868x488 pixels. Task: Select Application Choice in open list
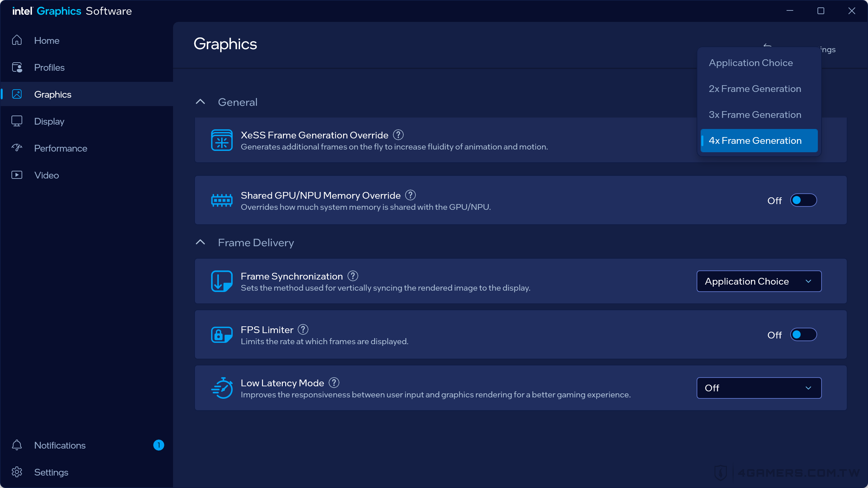pyautogui.click(x=751, y=63)
